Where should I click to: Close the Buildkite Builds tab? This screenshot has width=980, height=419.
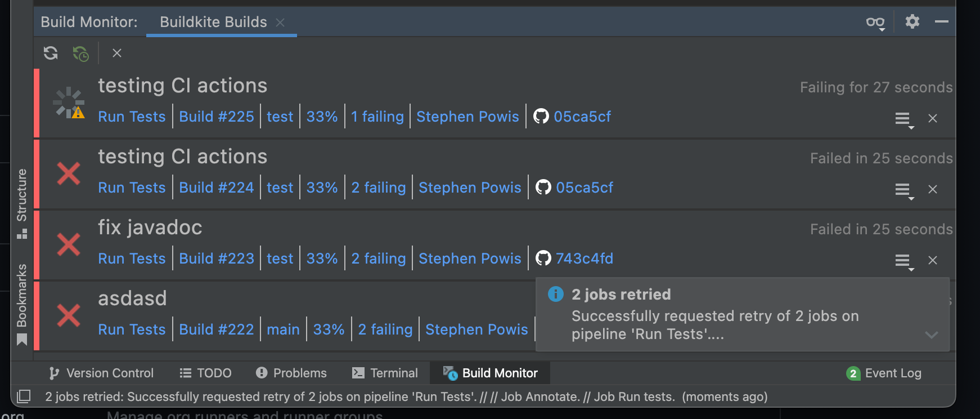(280, 23)
